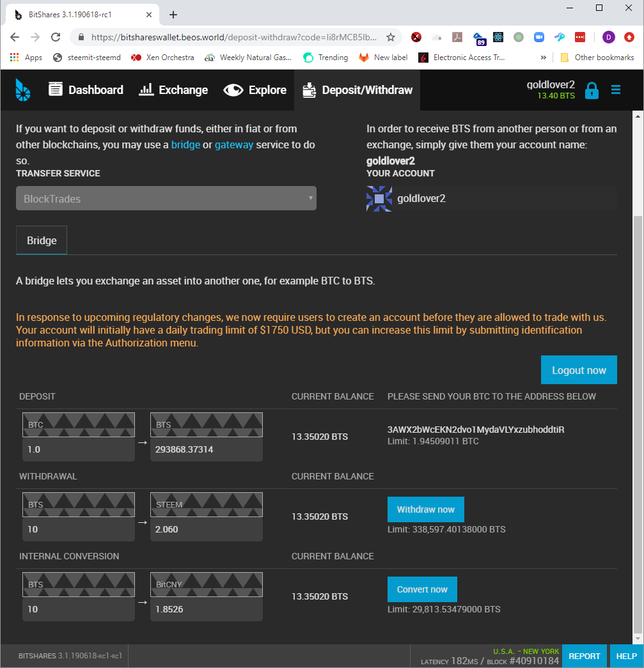Click the deposit output amount 293868.37314 field
This screenshot has width=644, height=668.
point(207,449)
